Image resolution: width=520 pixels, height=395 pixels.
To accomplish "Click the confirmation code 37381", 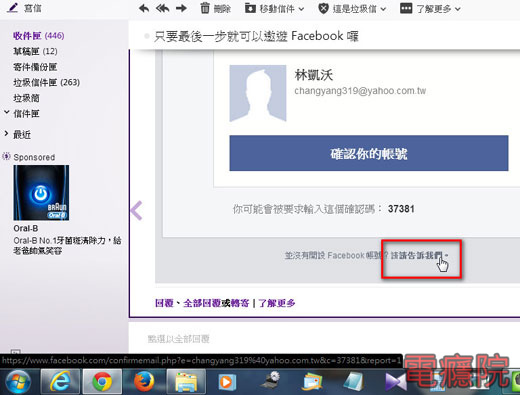I will [401, 209].
